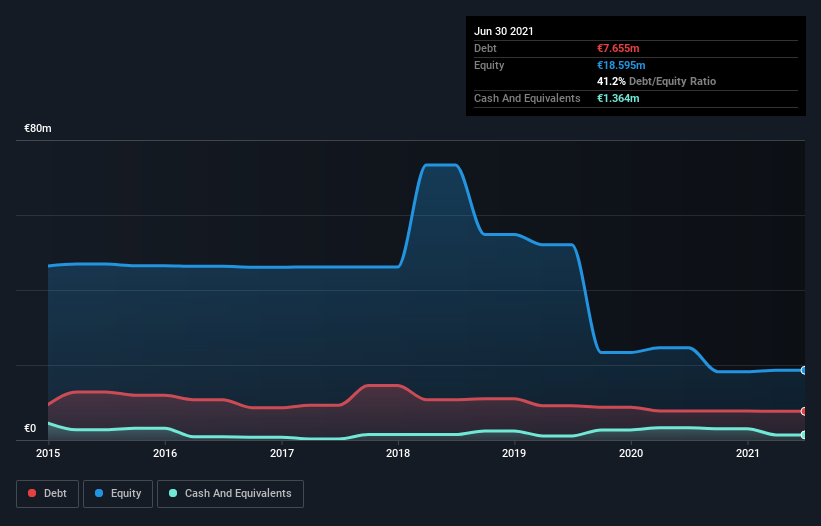
Task: Click the 2021 axis label
Action: click(748, 453)
